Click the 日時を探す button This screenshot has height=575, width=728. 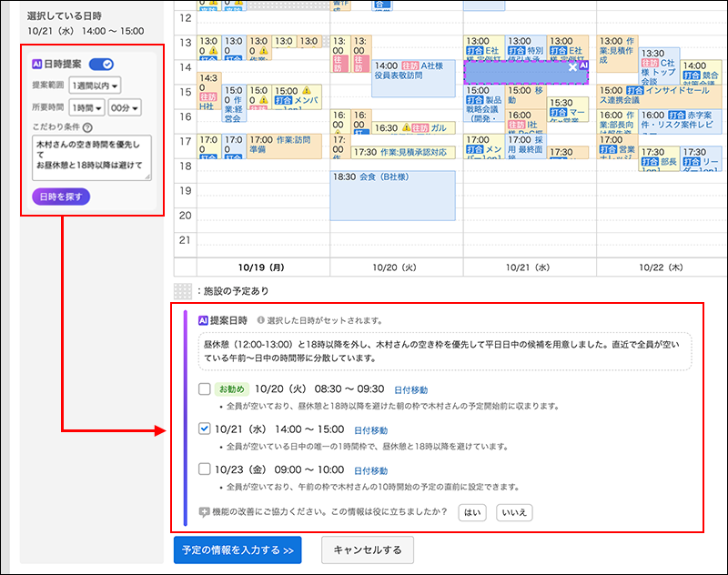(x=61, y=197)
